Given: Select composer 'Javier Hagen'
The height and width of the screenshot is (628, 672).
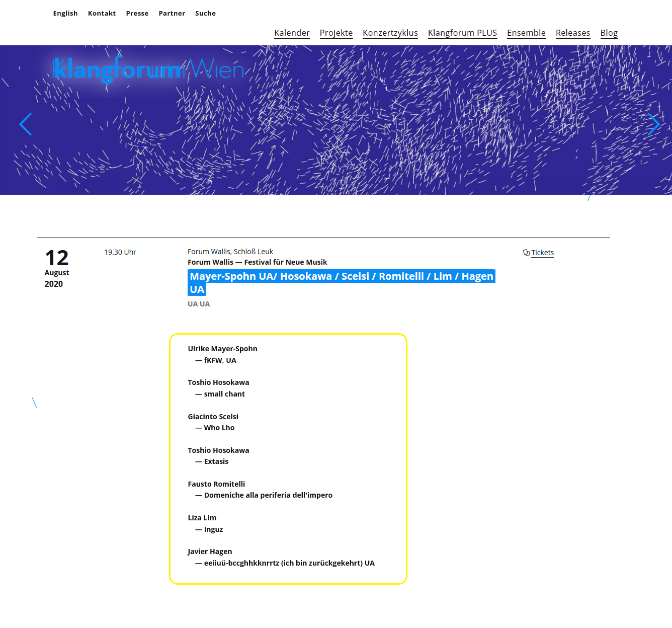Looking at the screenshot, I should (x=210, y=552).
